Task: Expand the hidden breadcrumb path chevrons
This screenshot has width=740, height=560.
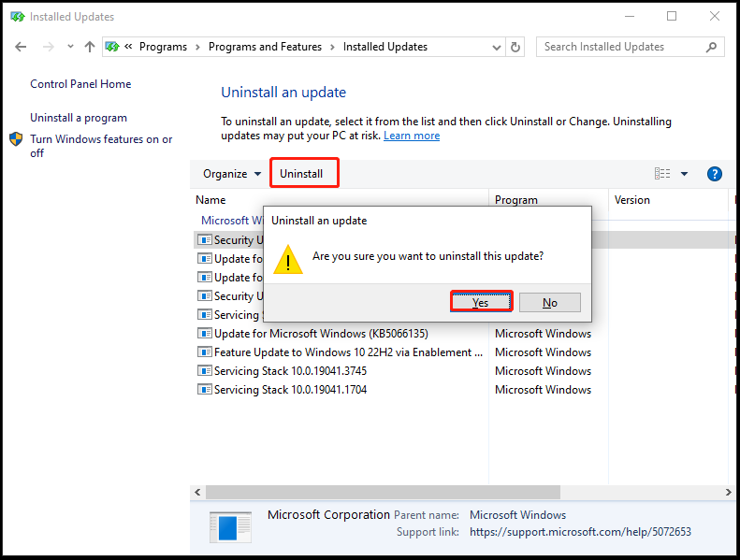Action: [128, 46]
